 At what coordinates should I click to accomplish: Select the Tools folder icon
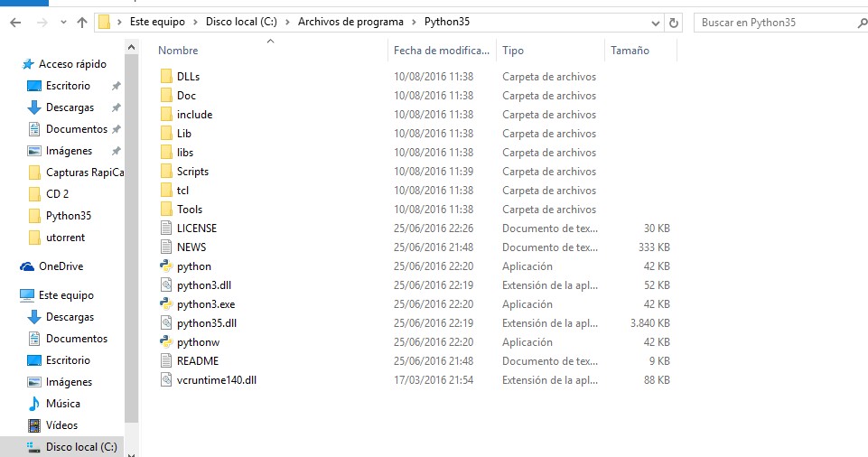pyautogui.click(x=166, y=210)
